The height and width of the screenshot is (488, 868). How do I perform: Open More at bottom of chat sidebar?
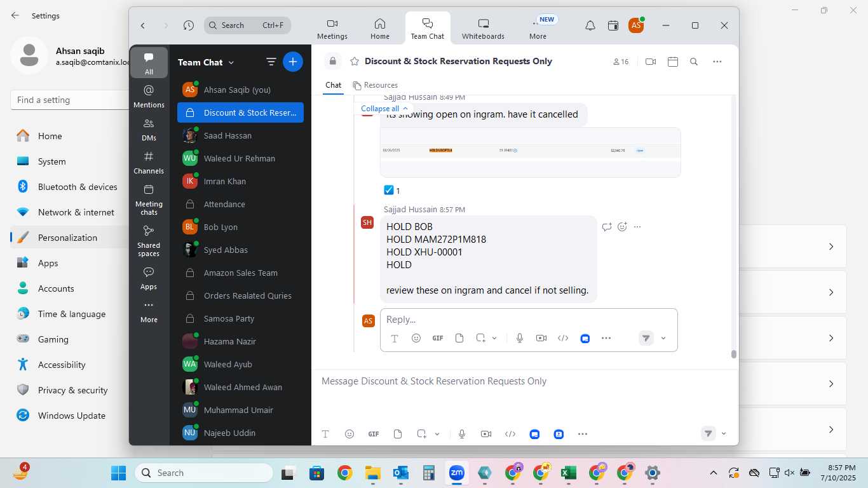pos(149,311)
